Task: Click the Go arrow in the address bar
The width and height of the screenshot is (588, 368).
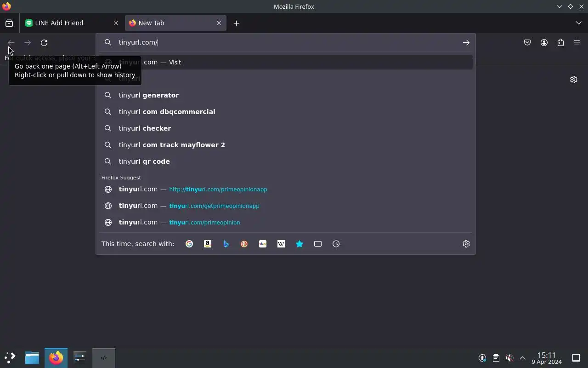Action: 466,42
